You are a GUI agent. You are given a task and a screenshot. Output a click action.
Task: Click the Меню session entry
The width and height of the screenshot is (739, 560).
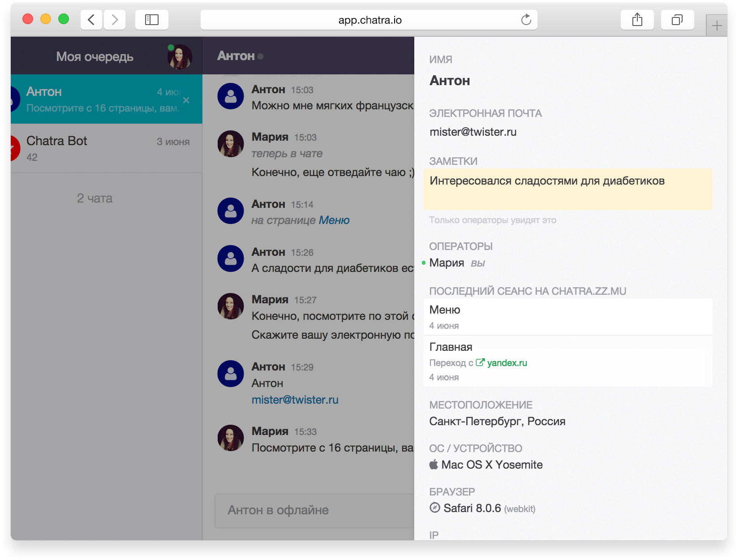[x=567, y=317]
